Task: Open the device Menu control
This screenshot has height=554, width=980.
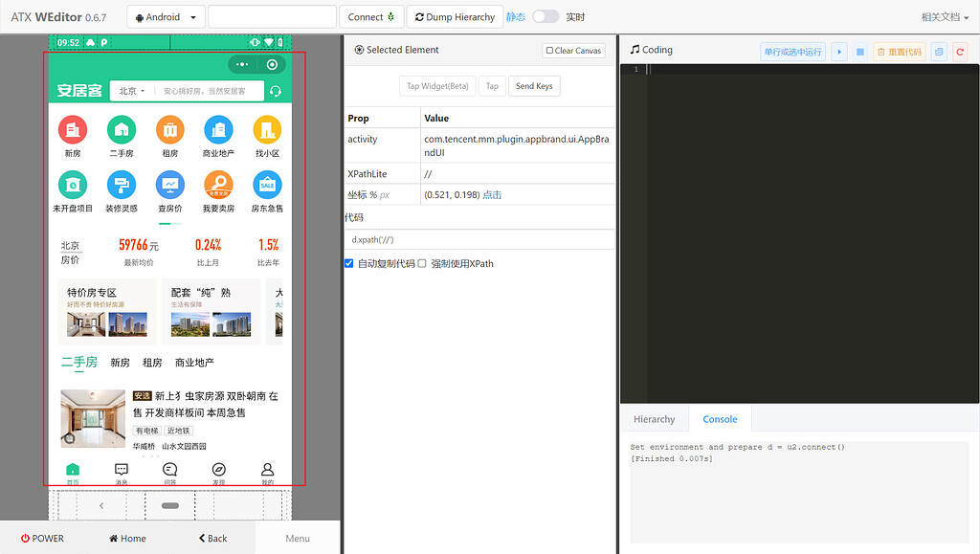Action: [x=297, y=538]
